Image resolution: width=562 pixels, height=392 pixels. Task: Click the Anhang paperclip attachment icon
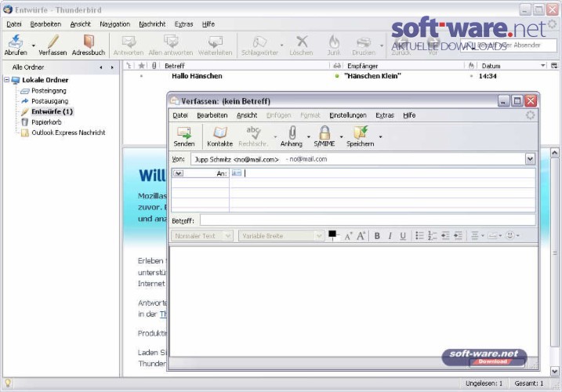click(x=292, y=132)
